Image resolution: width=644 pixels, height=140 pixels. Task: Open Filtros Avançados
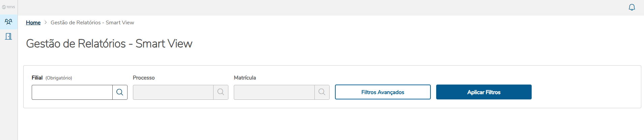383,92
